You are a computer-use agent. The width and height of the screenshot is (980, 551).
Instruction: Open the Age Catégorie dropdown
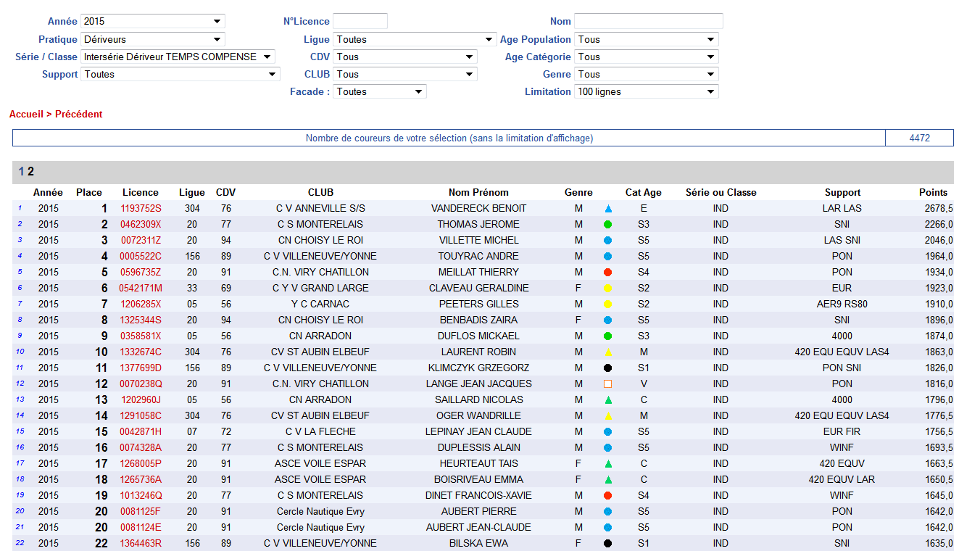click(x=647, y=57)
